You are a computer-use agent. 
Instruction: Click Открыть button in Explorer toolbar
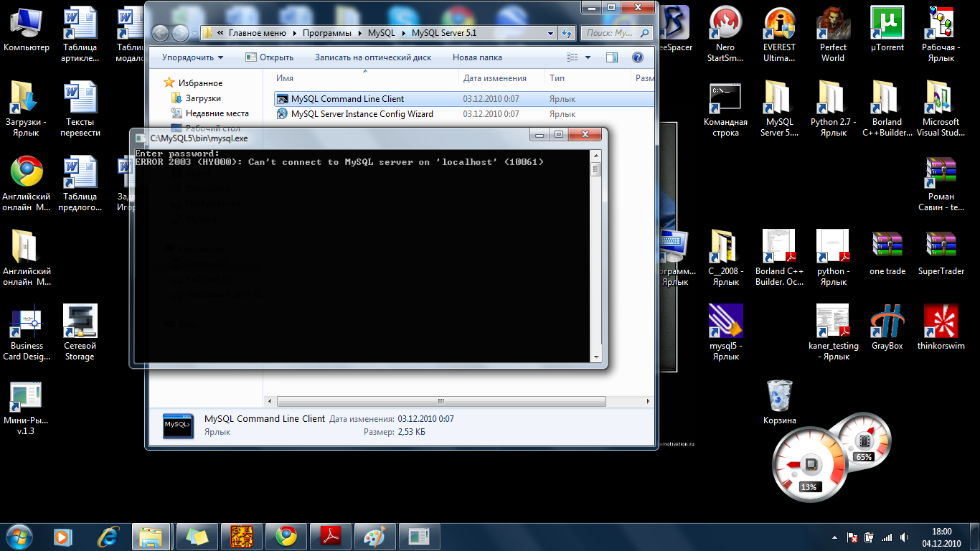269,57
